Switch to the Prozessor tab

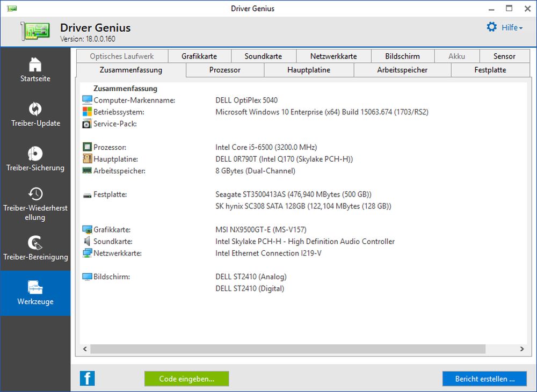224,70
